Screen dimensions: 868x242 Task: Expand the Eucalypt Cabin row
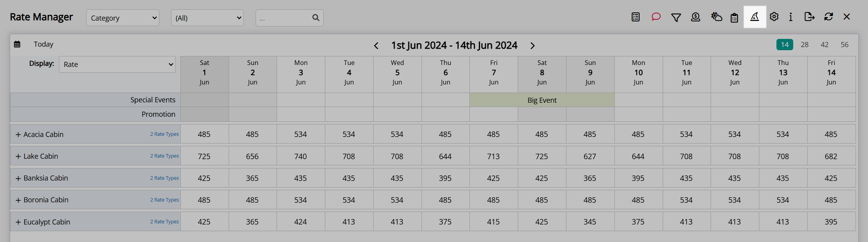(x=18, y=222)
